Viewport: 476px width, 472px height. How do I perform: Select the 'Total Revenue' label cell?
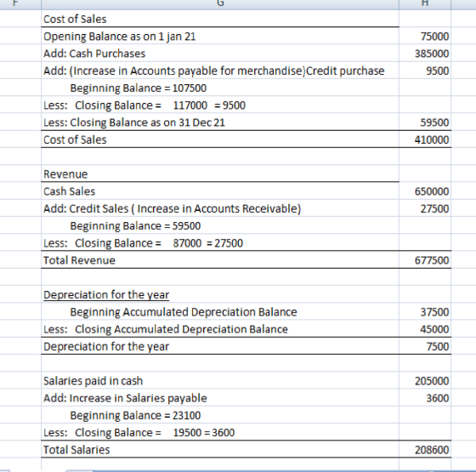tap(220, 260)
